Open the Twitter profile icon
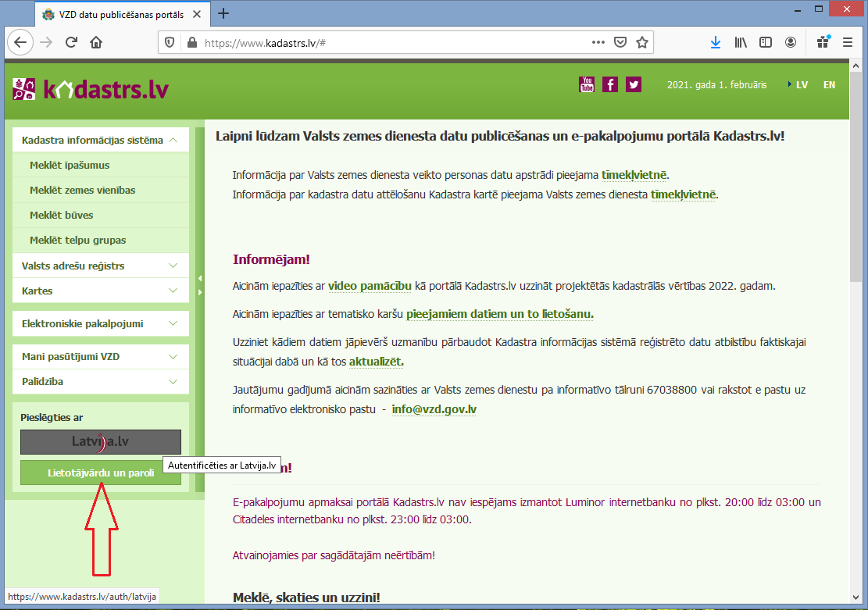The image size is (868, 610). (x=634, y=84)
